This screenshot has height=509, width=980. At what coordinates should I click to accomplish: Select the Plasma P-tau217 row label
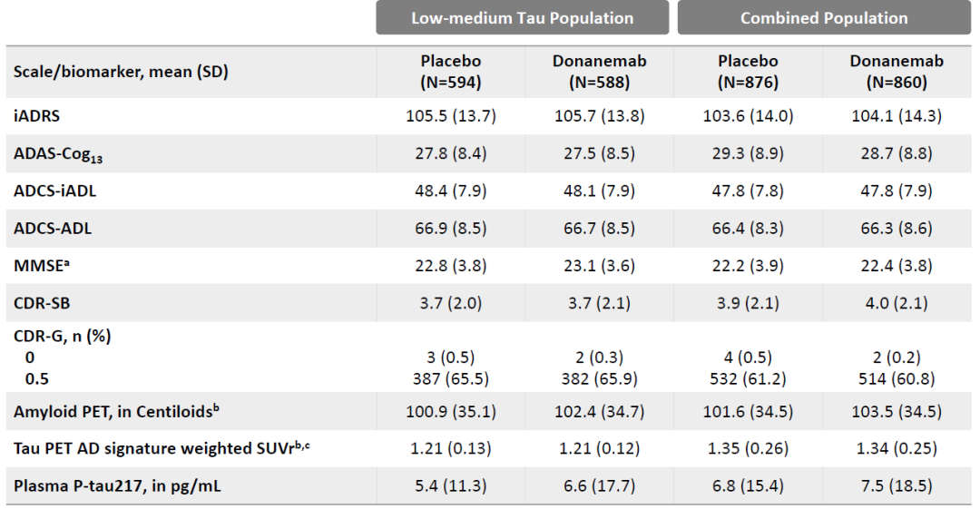(x=118, y=486)
